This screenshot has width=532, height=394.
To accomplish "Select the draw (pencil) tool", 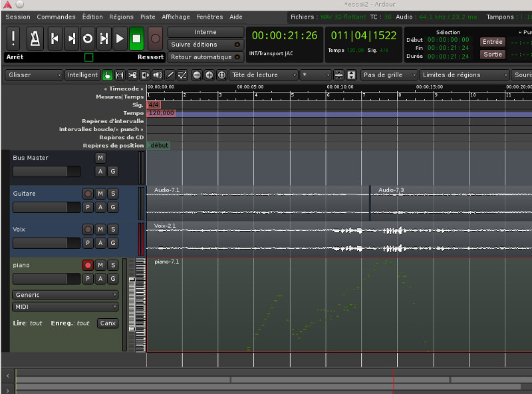I will point(170,75).
